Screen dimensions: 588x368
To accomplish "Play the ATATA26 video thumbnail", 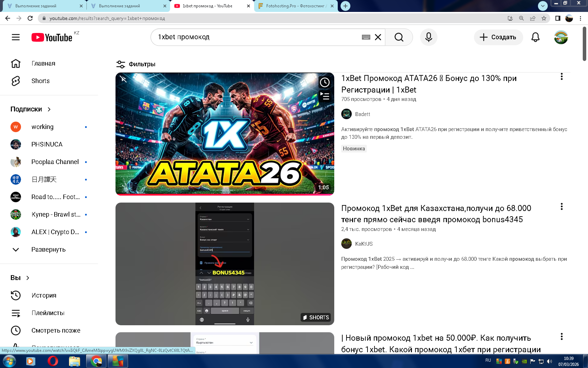I will [225, 134].
